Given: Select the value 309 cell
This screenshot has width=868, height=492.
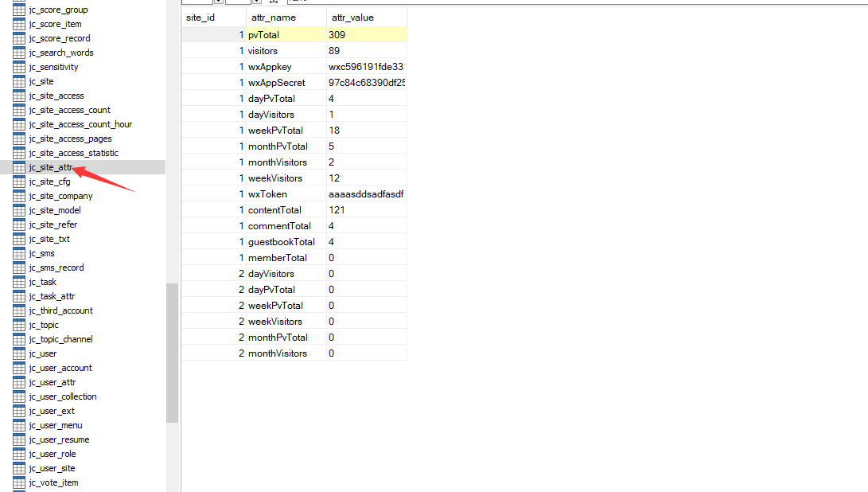Looking at the screenshot, I should coord(367,35).
